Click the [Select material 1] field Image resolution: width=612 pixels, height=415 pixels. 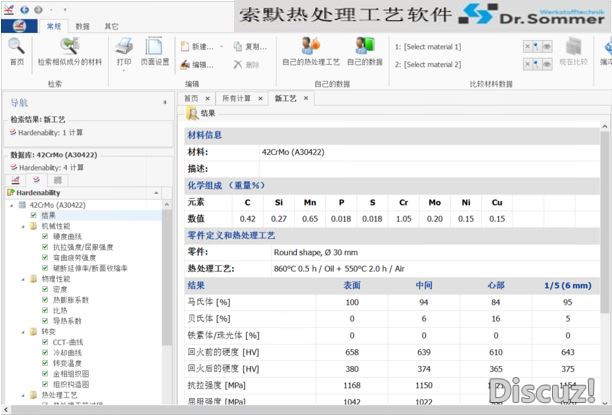pos(432,47)
